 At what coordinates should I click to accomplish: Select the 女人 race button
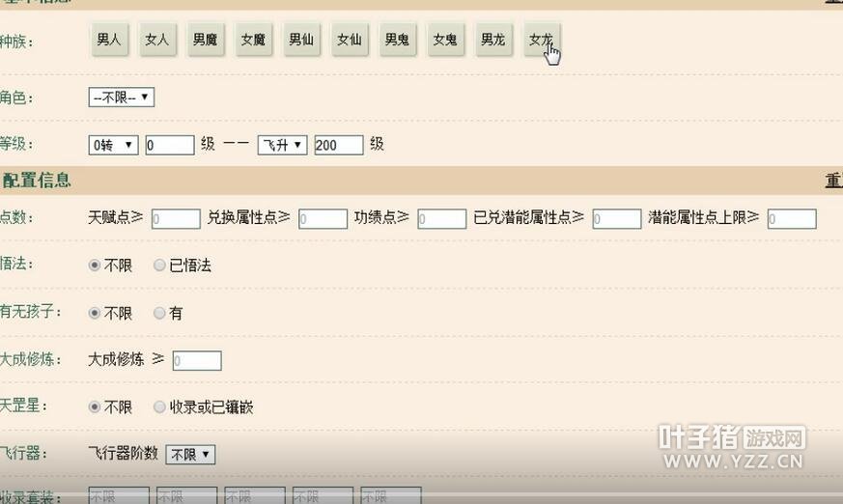coord(157,41)
